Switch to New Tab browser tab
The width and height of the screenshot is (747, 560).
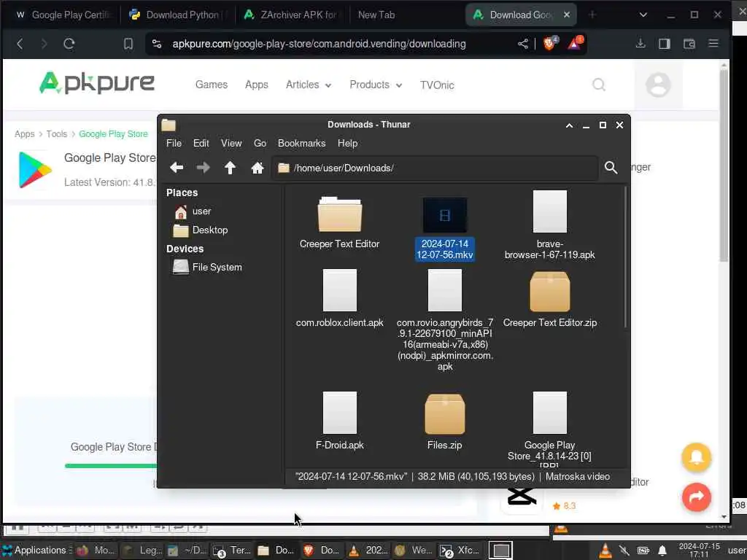(376, 15)
